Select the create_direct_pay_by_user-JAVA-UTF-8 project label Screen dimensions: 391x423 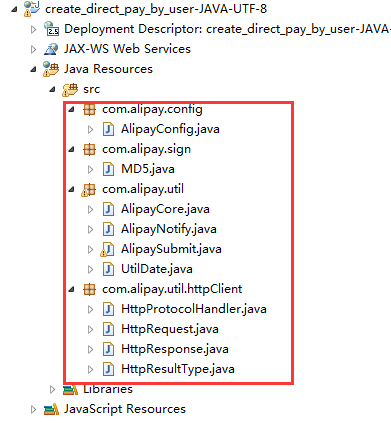(156, 9)
